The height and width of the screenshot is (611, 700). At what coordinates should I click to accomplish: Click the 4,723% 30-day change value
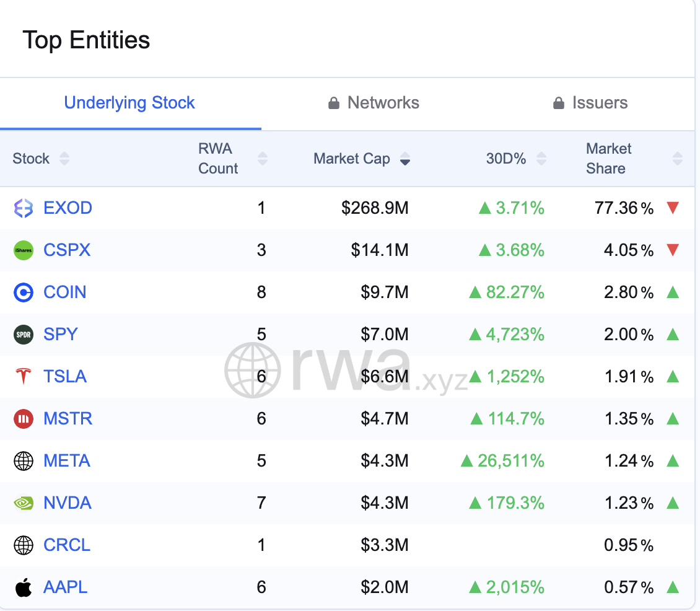[x=515, y=335]
